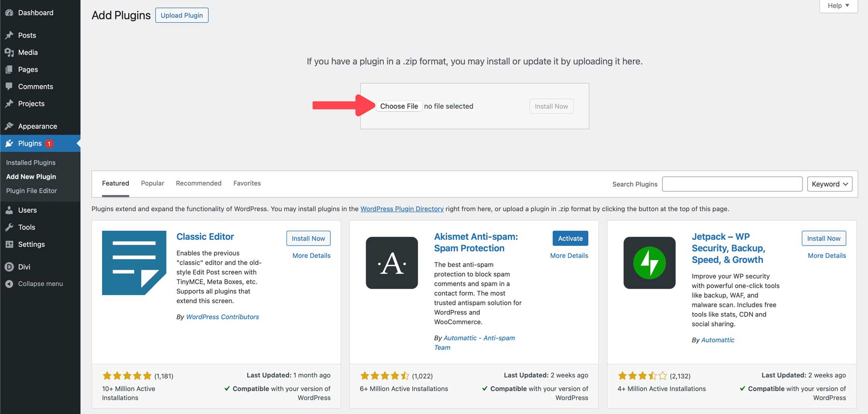Open Installed Plugins in the submenu
This screenshot has width=868, height=414.
click(31, 163)
